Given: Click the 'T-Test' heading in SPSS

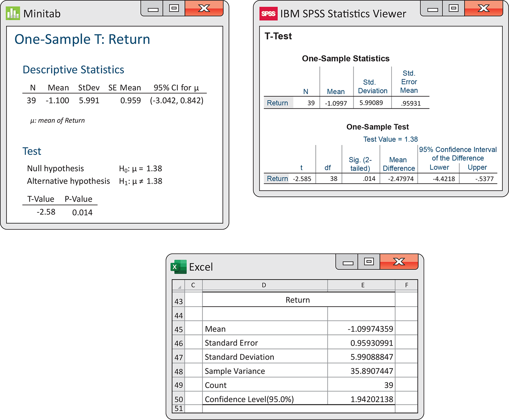Looking at the screenshot, I should 278,36.
